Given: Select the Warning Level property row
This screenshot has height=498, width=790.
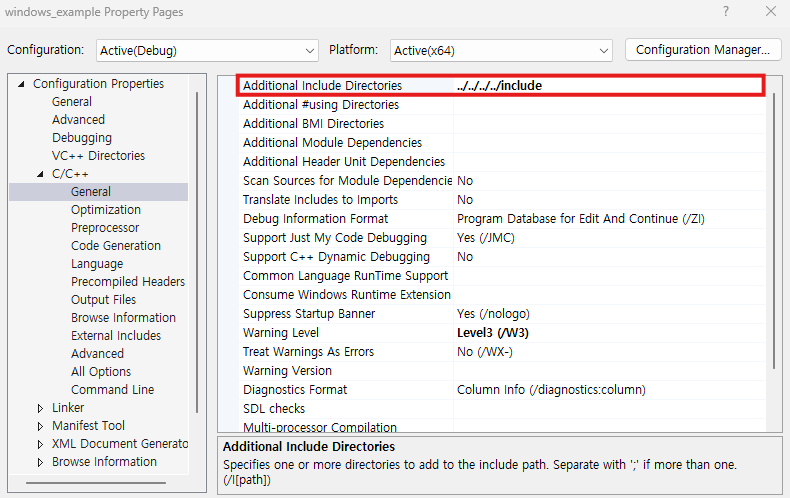Looking at the screenshot, I should click(x=281, y=333).
